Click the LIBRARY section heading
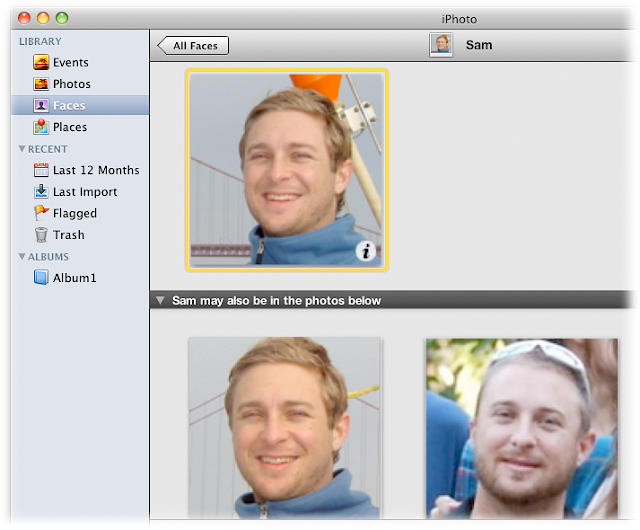Screen dimensions: 640x530 pyautogui.click(x=40, y=41)
